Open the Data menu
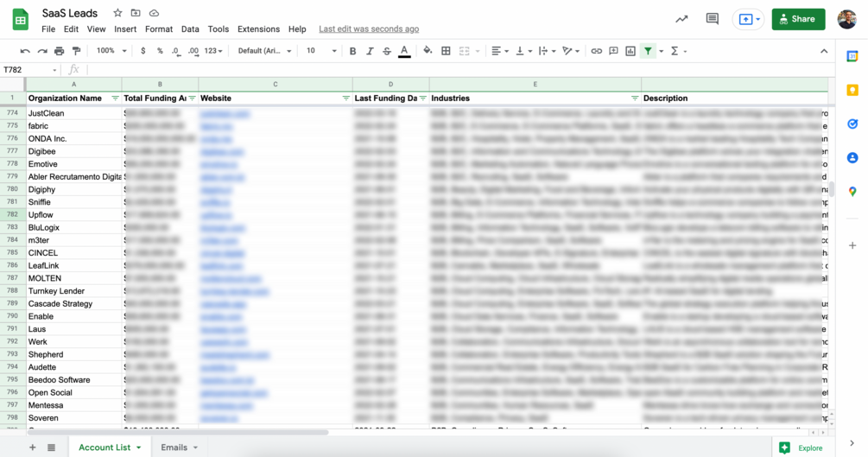Viewport: 868px width, 457px height. pyautogui.click(x=190, y=29)
